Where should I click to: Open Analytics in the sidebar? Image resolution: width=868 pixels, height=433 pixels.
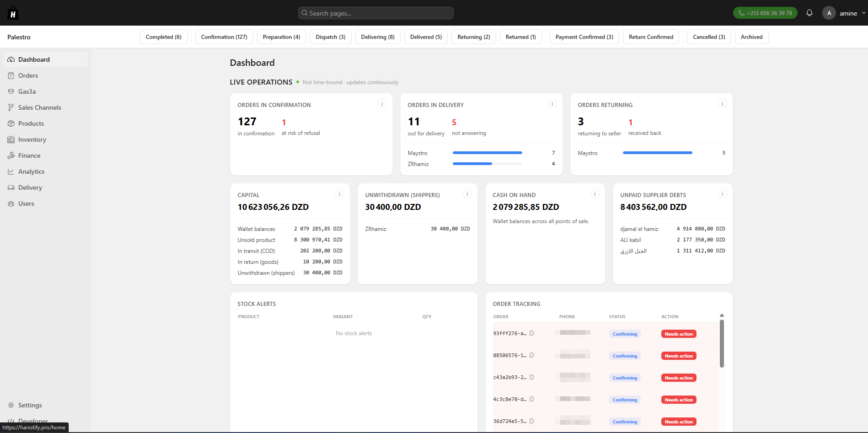46,171
